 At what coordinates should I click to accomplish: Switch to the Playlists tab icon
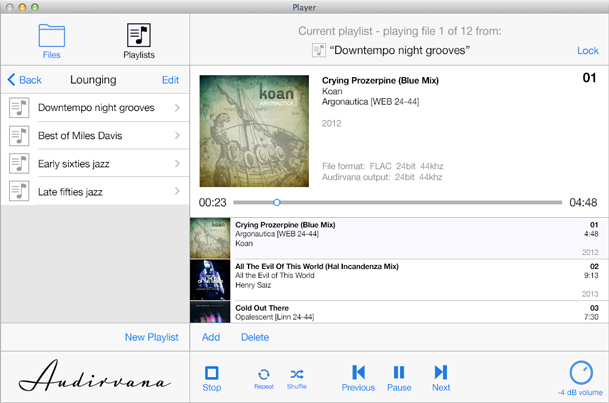pyautogui.click(x=139, y=35)
